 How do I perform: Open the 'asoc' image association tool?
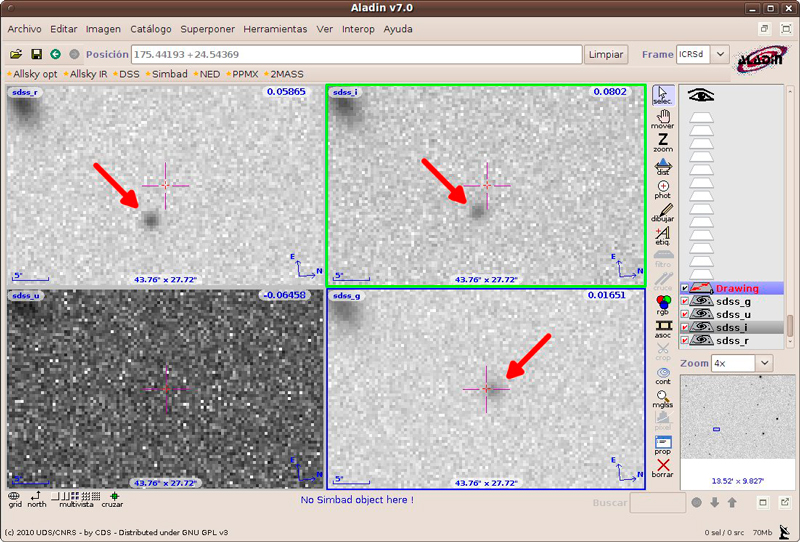663,329
